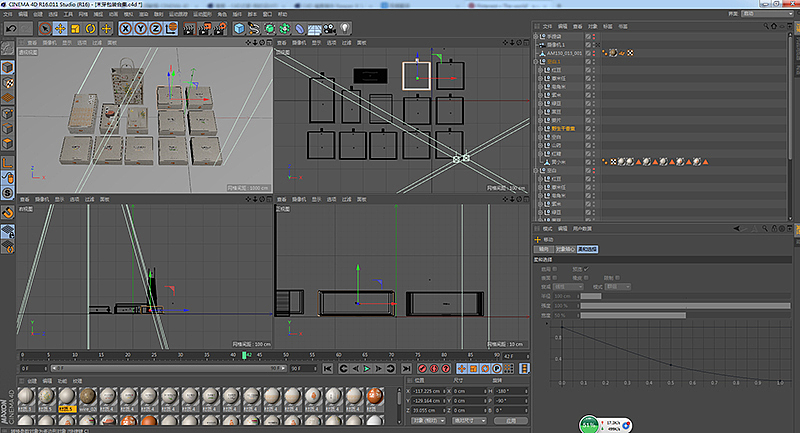Click the Undo arrow icon
Screen dimensions: 800x433
[x=12, y=29]
